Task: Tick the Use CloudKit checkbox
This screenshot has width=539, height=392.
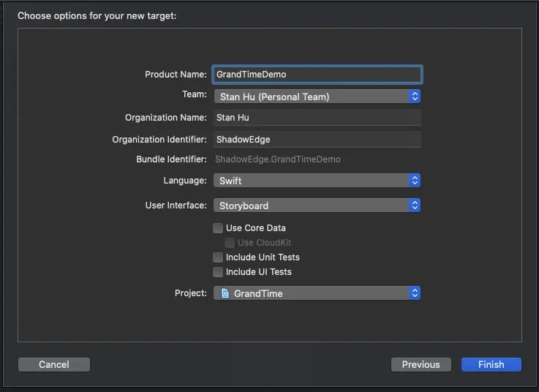Action: pyautogui.click(x=230, y=243)
